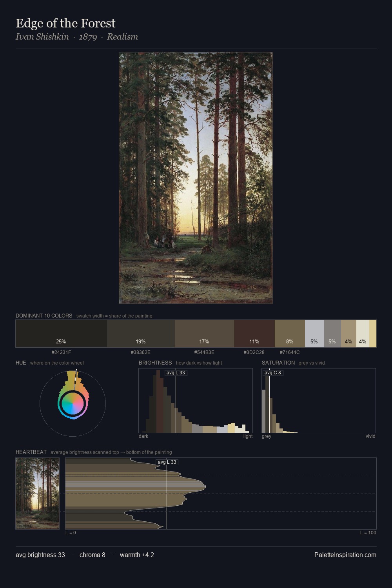The height and width of the screenshot is (588, 392).
Task: Click the style label 'Realism'
Action: pyautogui.click(x=122, y=37)
